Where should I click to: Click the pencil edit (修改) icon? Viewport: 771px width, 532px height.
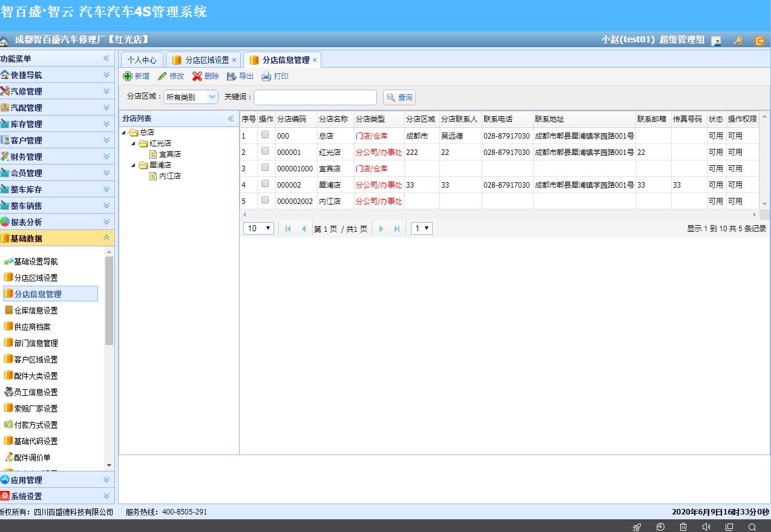point(162,76)
